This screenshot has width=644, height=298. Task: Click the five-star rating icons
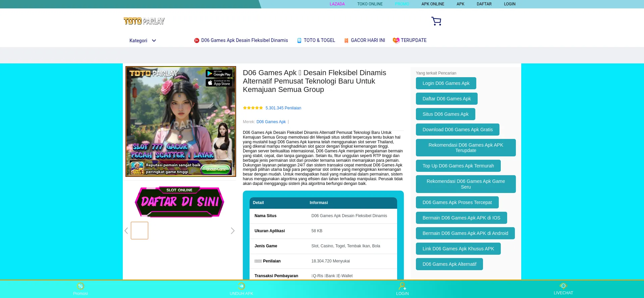pos(253,108)
